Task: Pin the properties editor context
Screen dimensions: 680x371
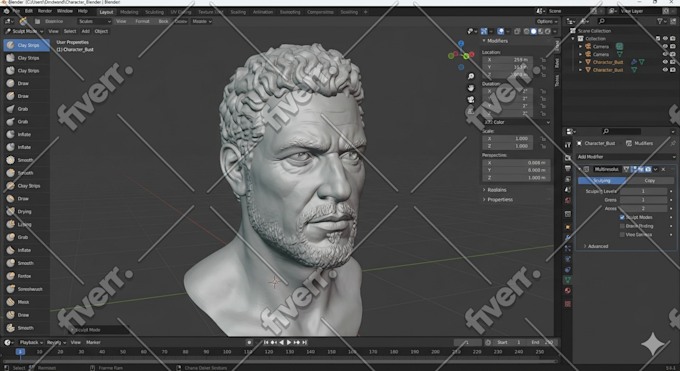Action: pyautogui.click(x=673, y=143)
